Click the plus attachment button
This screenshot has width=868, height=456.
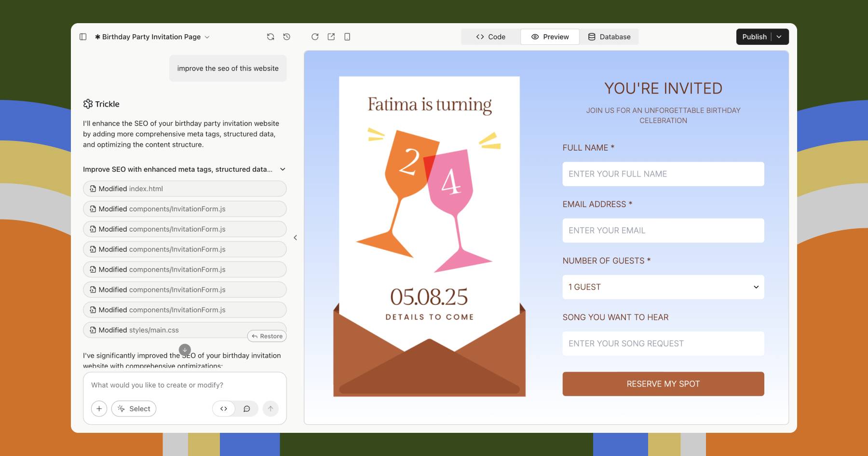(99, 409)
